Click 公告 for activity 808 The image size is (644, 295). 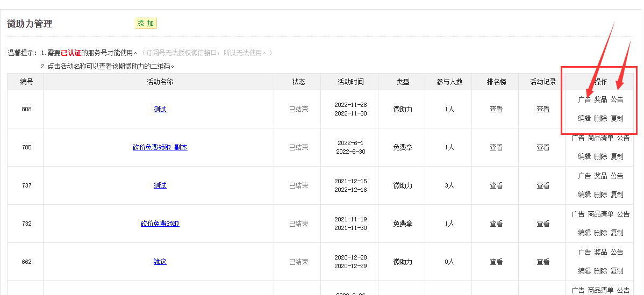[617, 99]
